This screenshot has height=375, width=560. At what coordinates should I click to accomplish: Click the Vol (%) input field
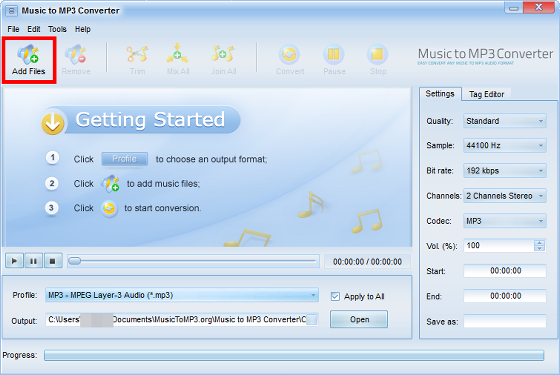(499, 246)
